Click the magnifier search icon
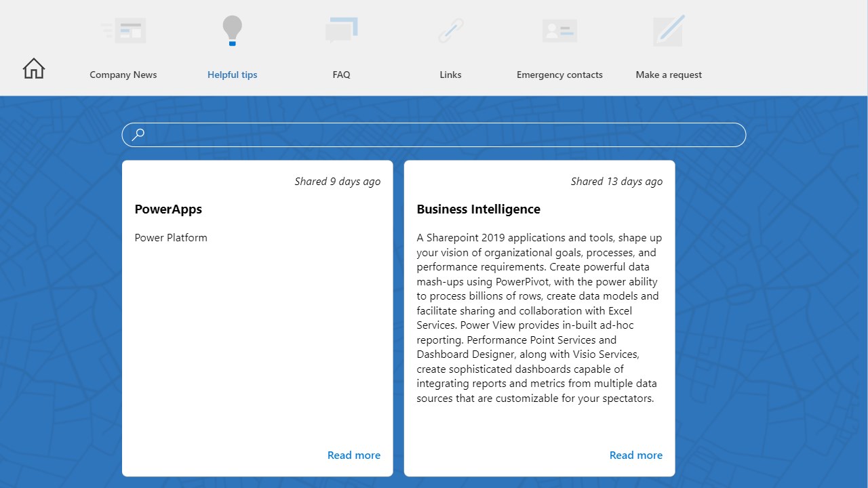Viewport: 868px width, 488px height. tap(138, 134)
